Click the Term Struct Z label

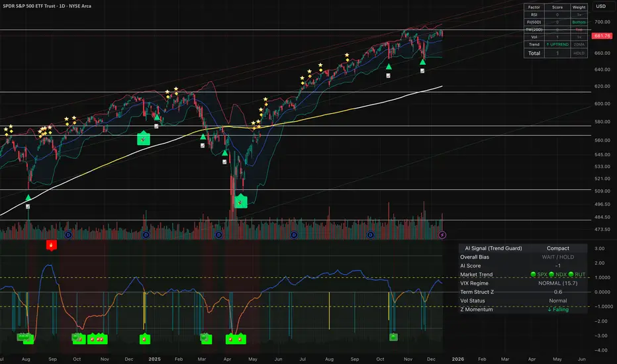(477, 292)
